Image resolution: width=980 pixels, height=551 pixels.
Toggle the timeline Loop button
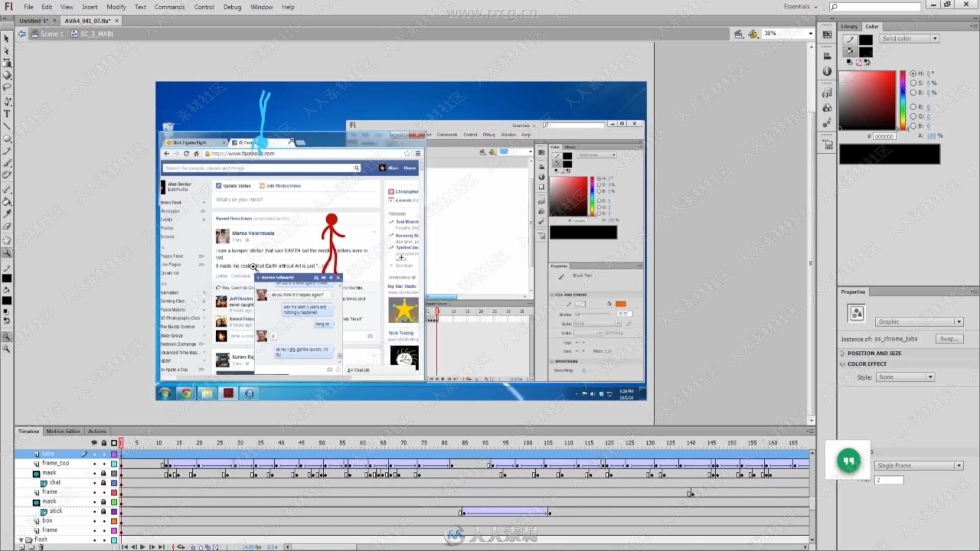coord(181,547)
